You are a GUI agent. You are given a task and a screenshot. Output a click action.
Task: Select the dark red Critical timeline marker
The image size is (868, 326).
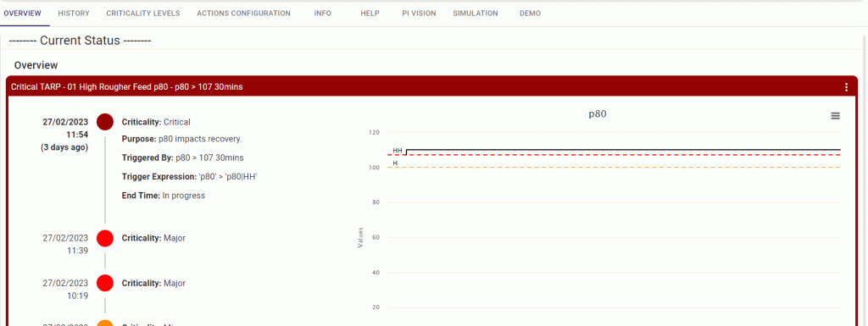click(105, 122)
